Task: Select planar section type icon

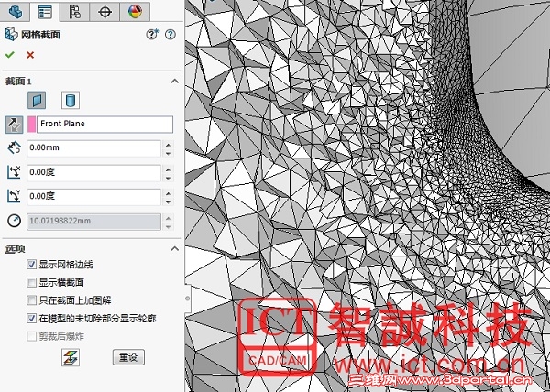Action: (x=37, y=100)
